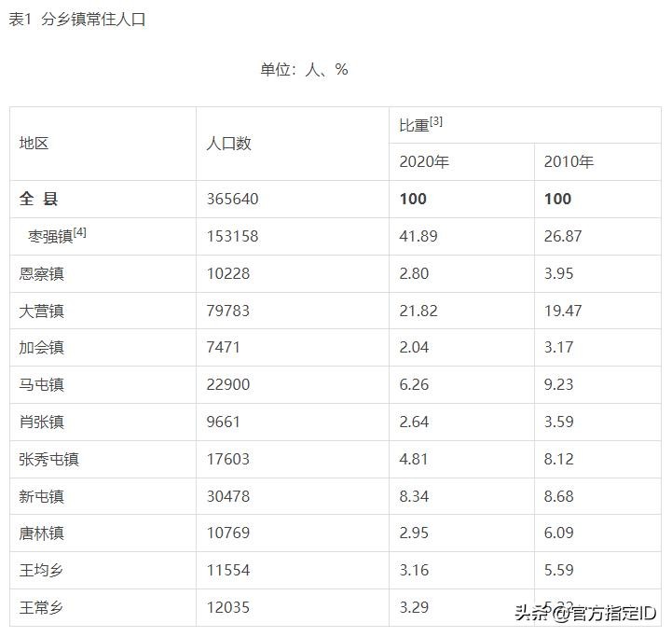Select the 全县 row label
Viewport: 672px width, 637px height.
coord(39,199)
